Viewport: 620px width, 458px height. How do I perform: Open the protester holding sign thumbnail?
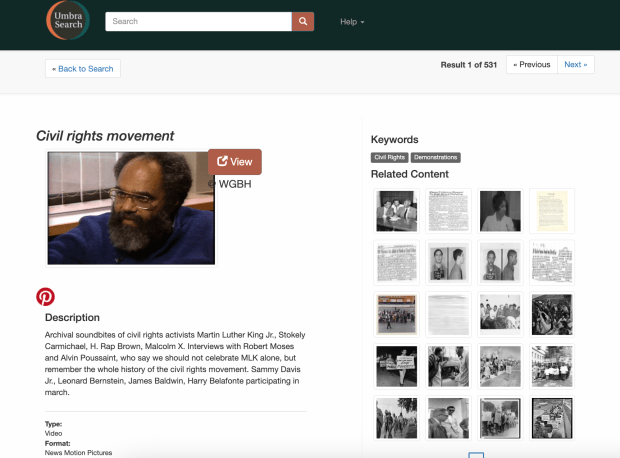396,366
